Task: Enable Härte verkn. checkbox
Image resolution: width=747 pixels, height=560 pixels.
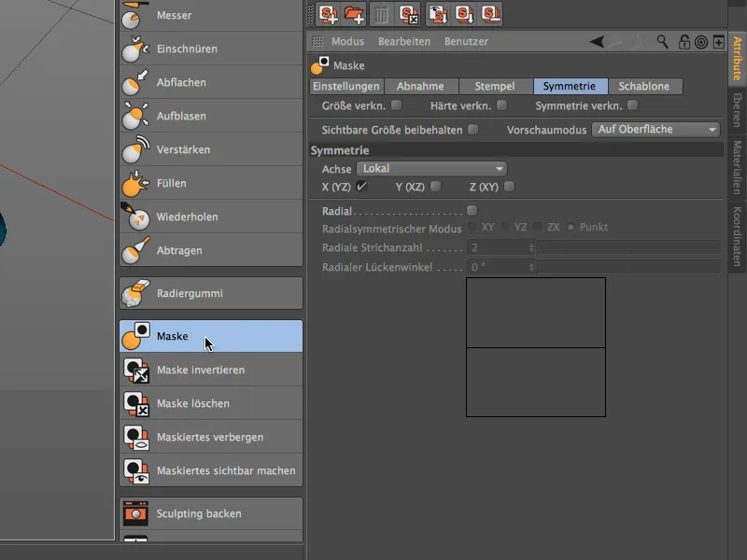Action: tap(501, 105)
